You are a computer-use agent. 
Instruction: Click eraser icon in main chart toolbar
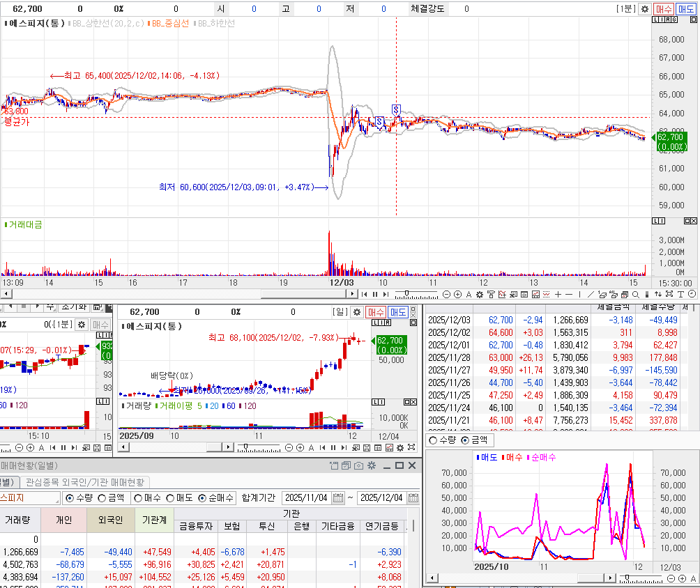point(602,295)
